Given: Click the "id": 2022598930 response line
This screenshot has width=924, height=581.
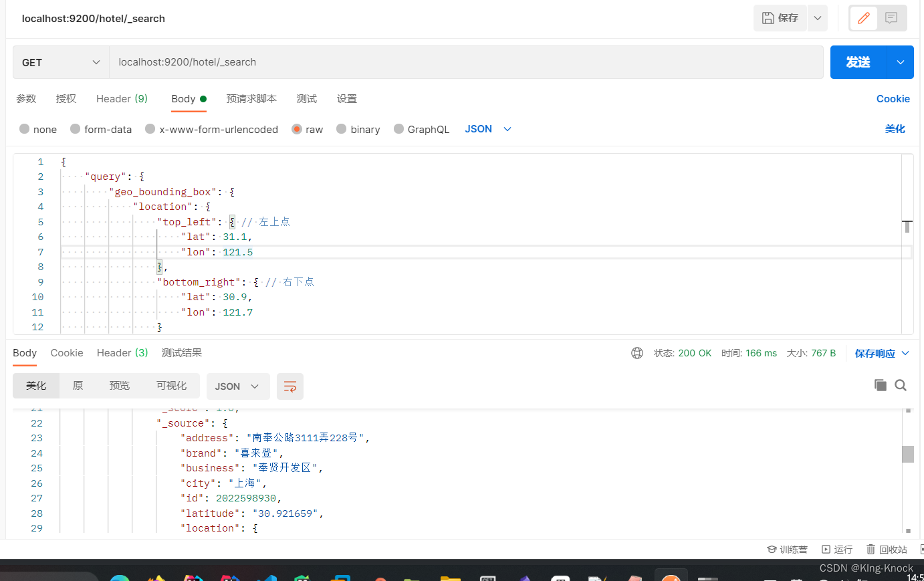Looking at the screenshot, I should coord(231,498).
